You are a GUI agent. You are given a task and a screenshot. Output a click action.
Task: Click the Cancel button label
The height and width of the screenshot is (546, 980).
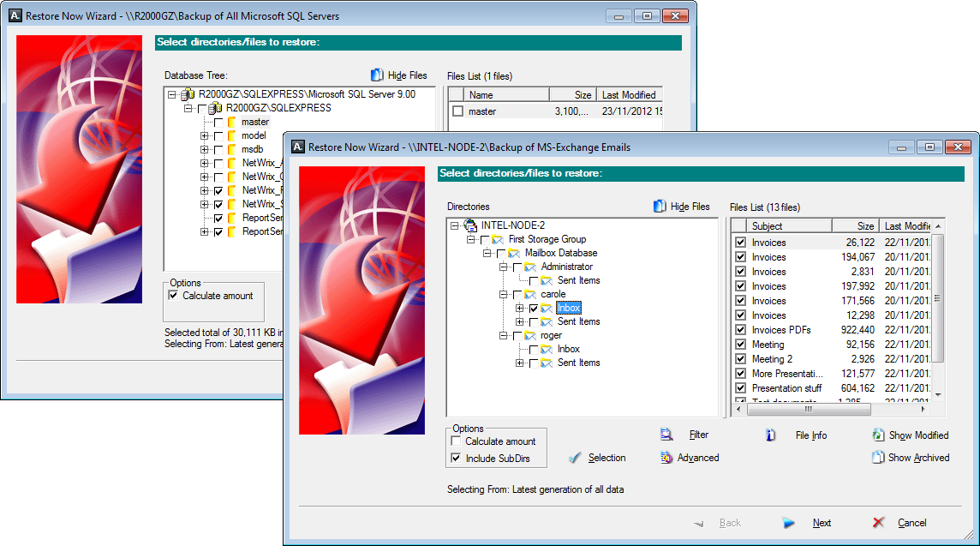pyautogui.click(x=911, y=523)
